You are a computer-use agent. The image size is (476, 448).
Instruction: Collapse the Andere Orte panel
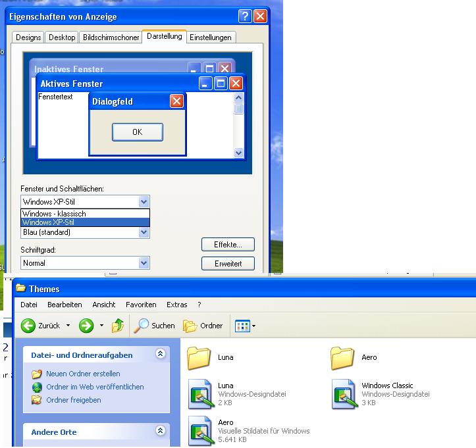pyautogui.click(x=160, y=430)
